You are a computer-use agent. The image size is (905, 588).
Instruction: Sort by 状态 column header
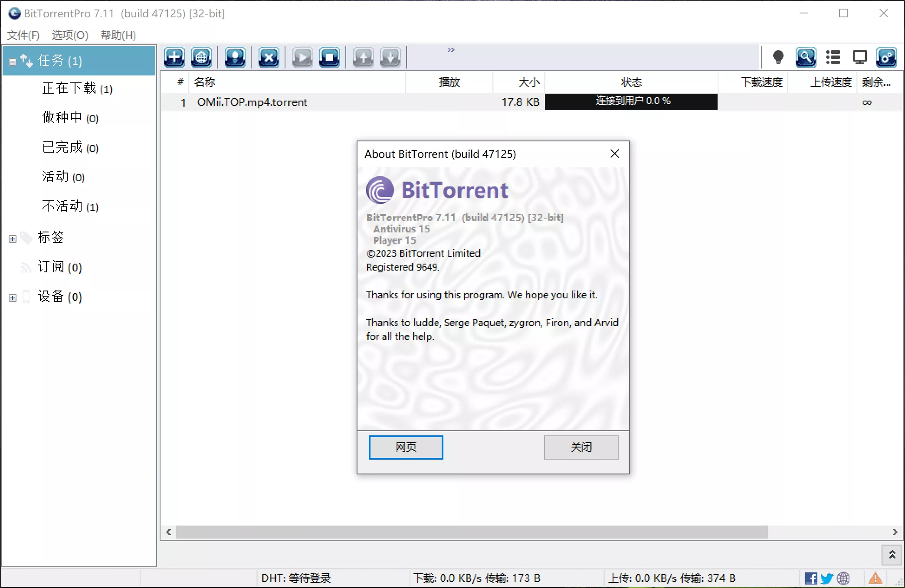(x=631, y=82)
